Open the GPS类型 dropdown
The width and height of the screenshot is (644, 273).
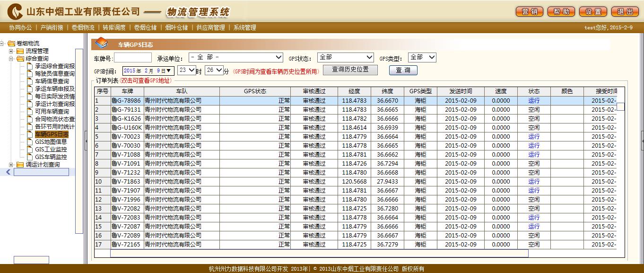pos(422,57)
